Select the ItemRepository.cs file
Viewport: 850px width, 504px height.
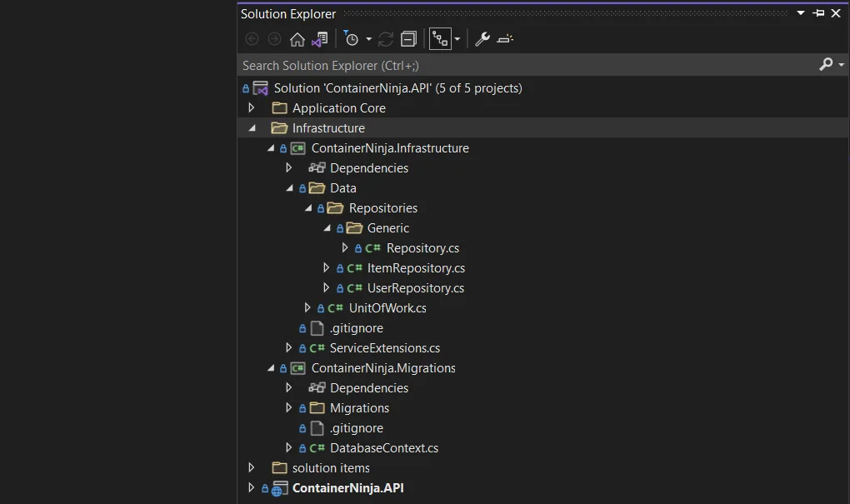[x=416, y=268]
